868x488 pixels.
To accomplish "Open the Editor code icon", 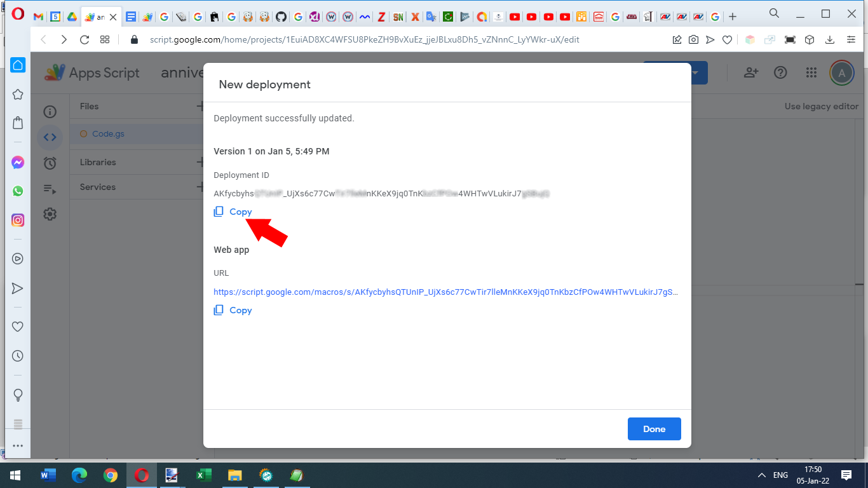I will [50, 137].
